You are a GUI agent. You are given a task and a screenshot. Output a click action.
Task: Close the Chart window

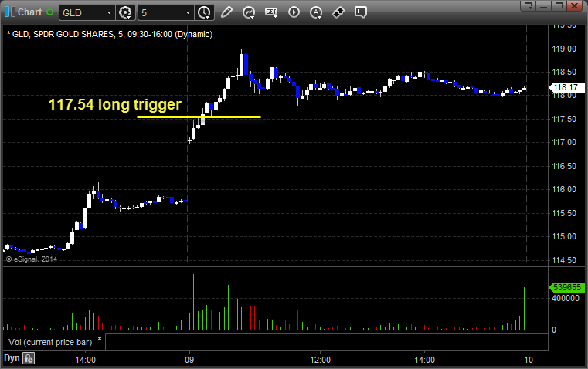575,5
